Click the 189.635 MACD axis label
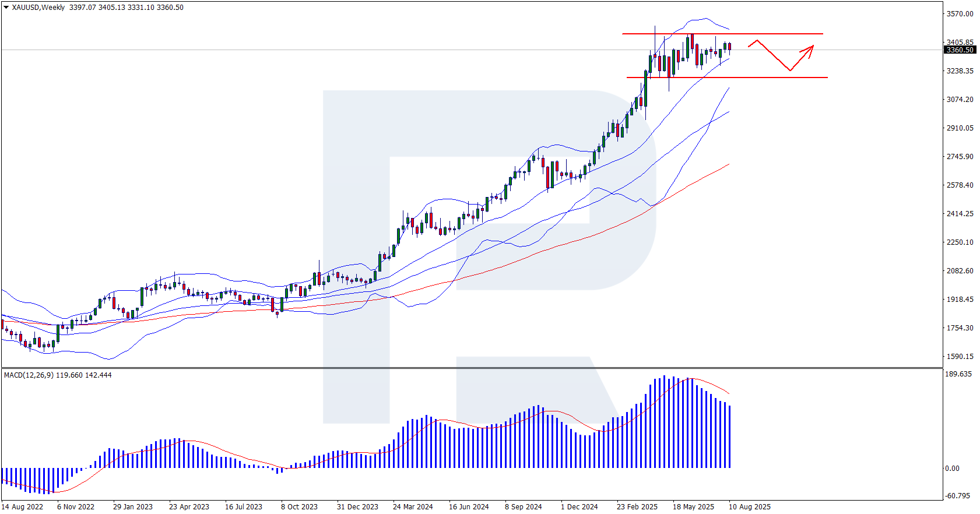Screen dimensions: 980x514 (x=958, y=374)
